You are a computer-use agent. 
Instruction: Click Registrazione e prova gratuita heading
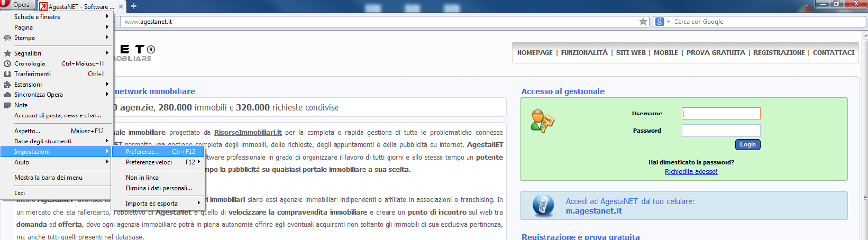pyautogui.click(x=581, y=237)
